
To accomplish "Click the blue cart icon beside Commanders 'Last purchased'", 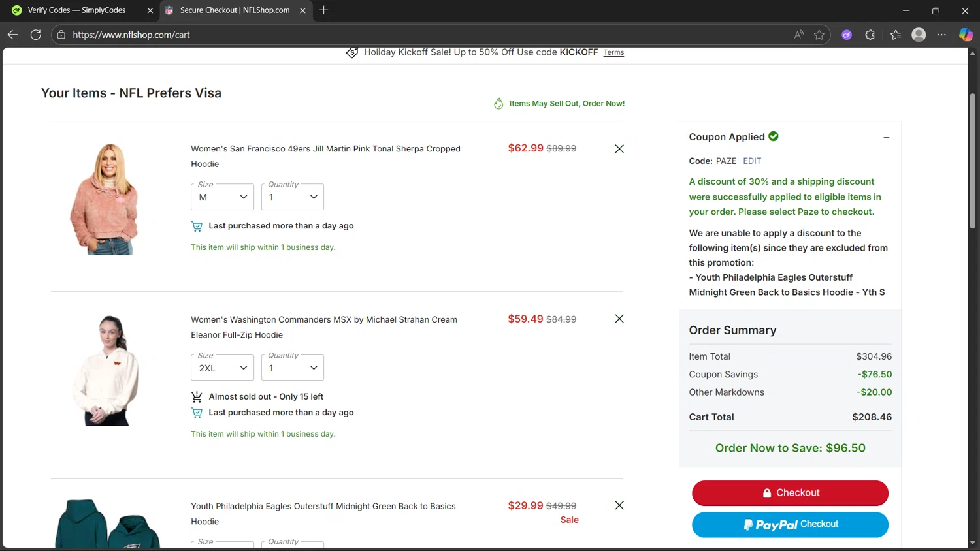I will 197,413.
